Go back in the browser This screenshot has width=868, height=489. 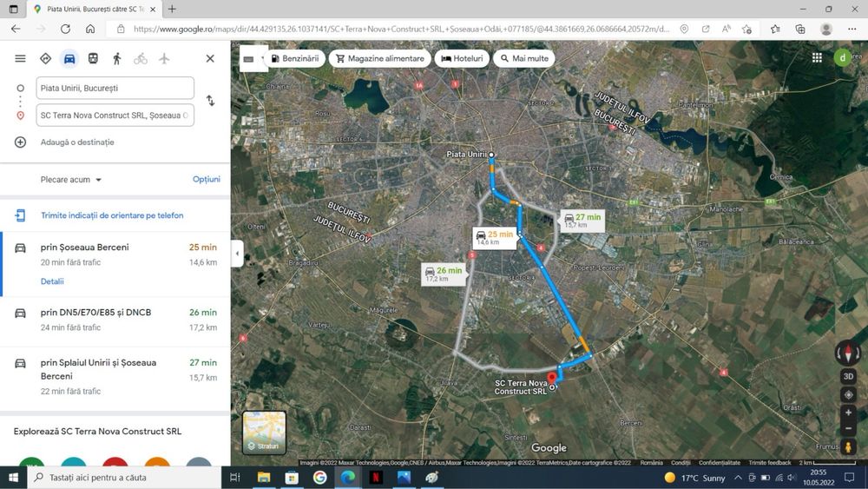tap(16, 29)
